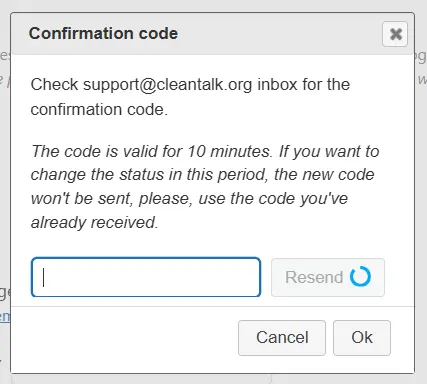
Task: Confirm the code with Ok
Action: [x=362, y=338]
